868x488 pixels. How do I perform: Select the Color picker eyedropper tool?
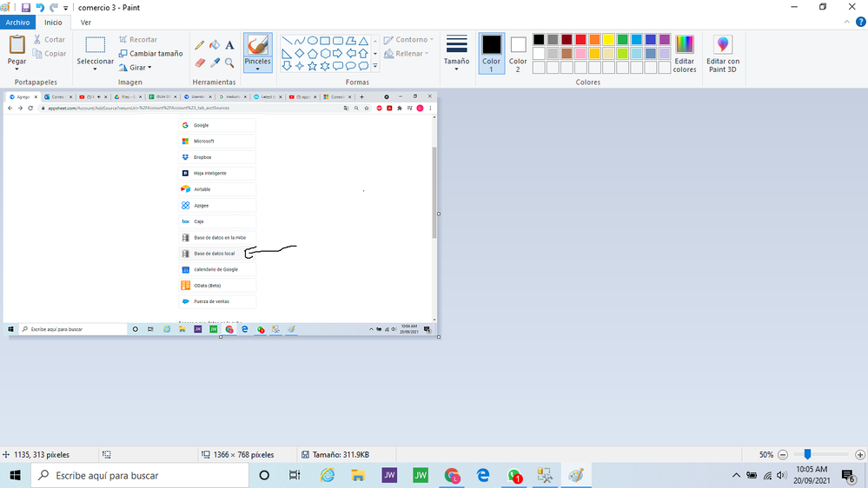click(215, 63)
